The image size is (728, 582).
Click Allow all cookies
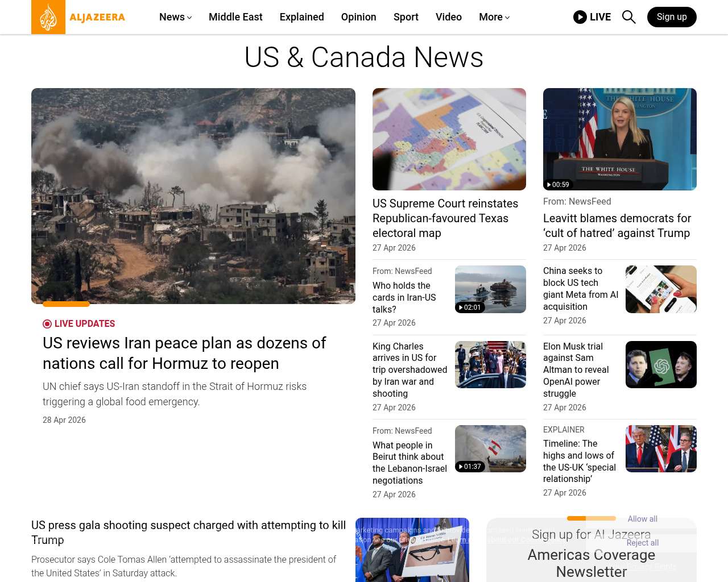click(x=643, y=519)
